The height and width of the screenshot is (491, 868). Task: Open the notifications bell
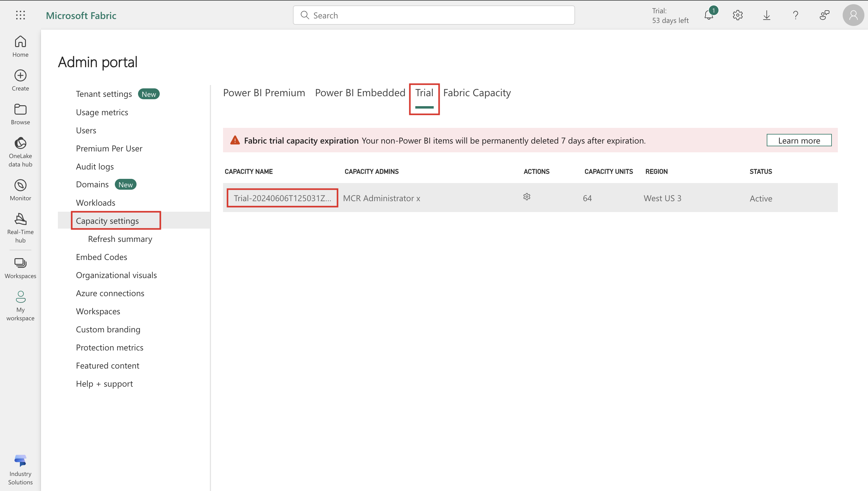tap(709, 15)
